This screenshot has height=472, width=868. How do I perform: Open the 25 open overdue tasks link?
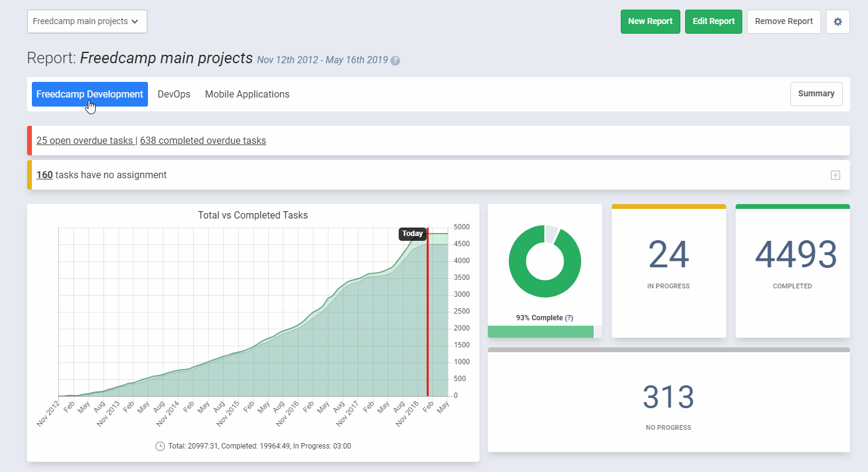[85, 141]
